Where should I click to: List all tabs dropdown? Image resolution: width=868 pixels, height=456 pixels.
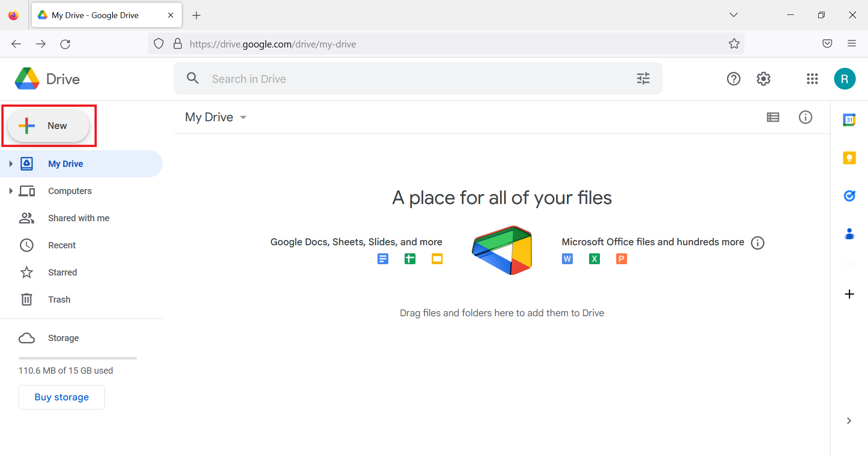[734, 15]
